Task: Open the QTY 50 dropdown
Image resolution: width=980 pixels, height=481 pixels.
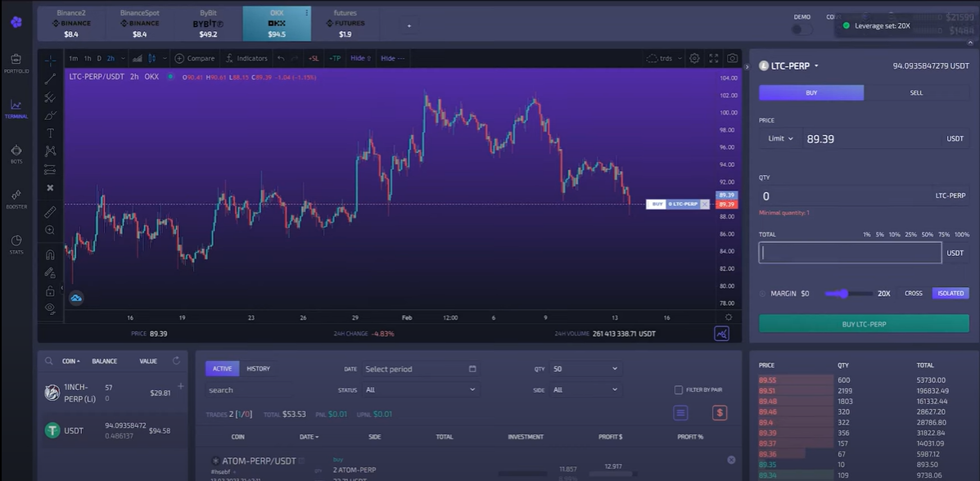Action: tap(585, 369)
